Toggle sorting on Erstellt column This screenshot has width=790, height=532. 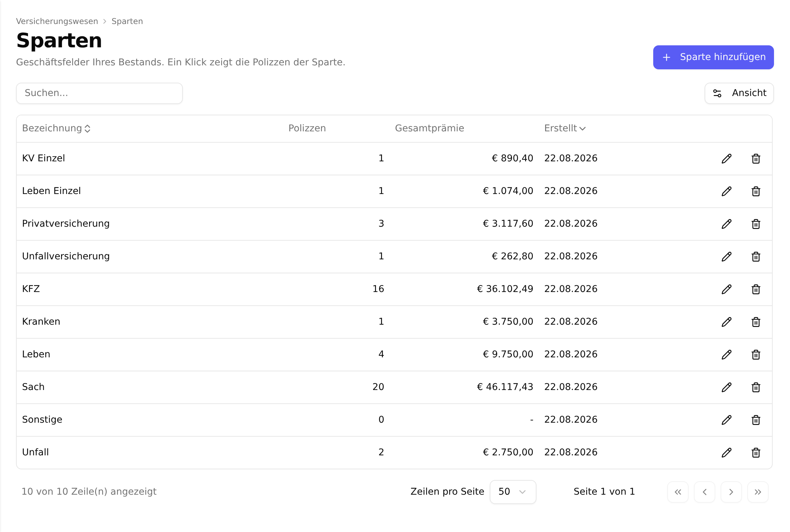[x=564, y=128]
